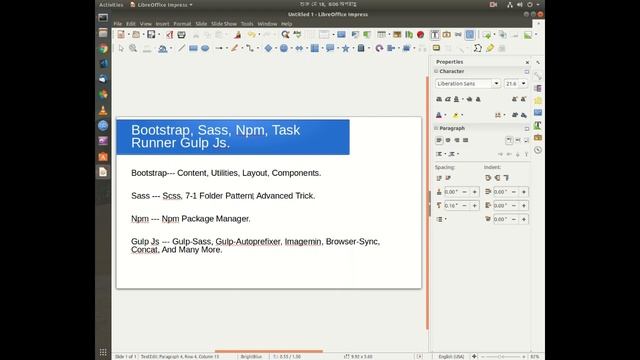Screen dimensions: 640x360
Task: Open the Save icon dropdown arrow
Action: 159,35
